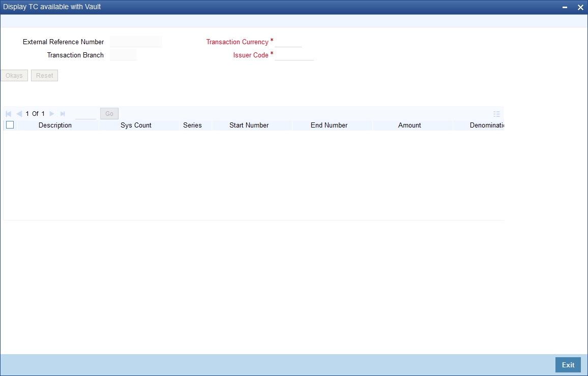The height and width of the screenshot is (376, 588).
Task: Click the Go button
Action: click(x=109, y=113)
